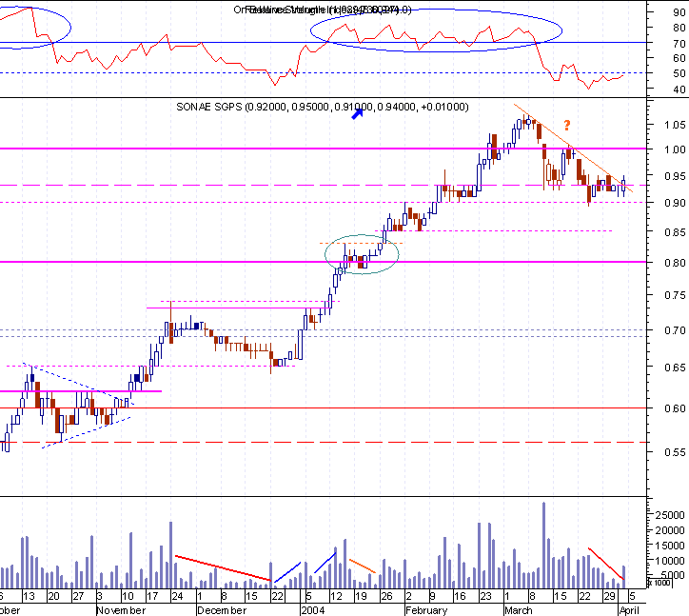
Task: Select the 0.85 price axis value
Action: point(675,231)
